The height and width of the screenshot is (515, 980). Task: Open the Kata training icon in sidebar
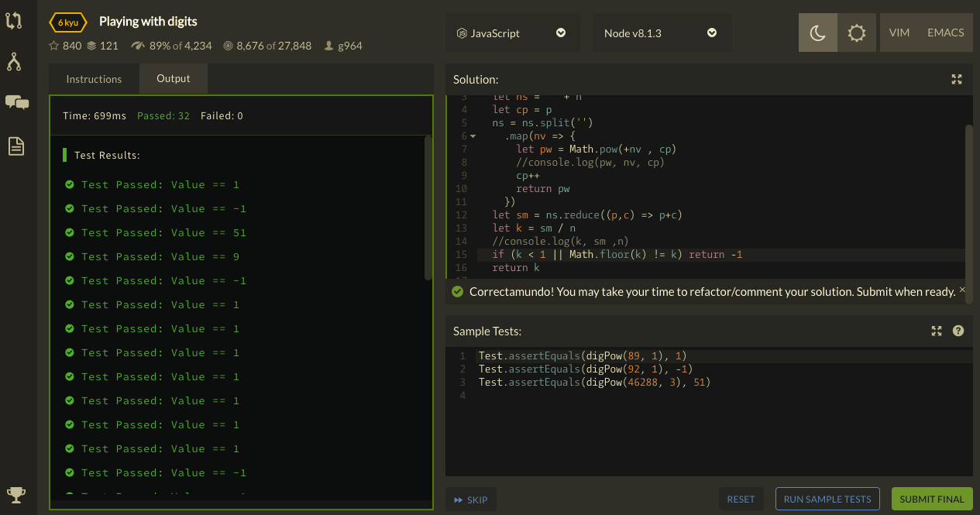13,21
